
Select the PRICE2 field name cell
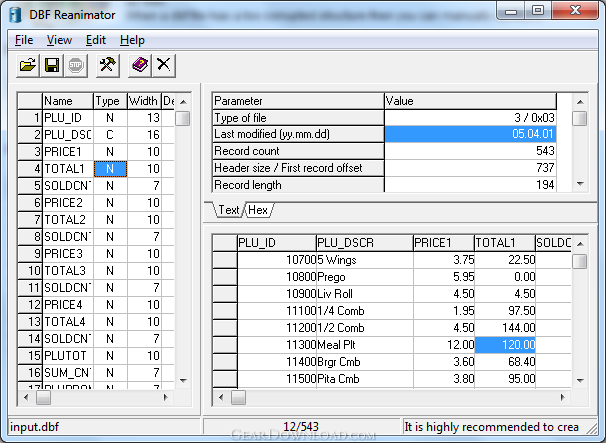[x=68, y=203]
